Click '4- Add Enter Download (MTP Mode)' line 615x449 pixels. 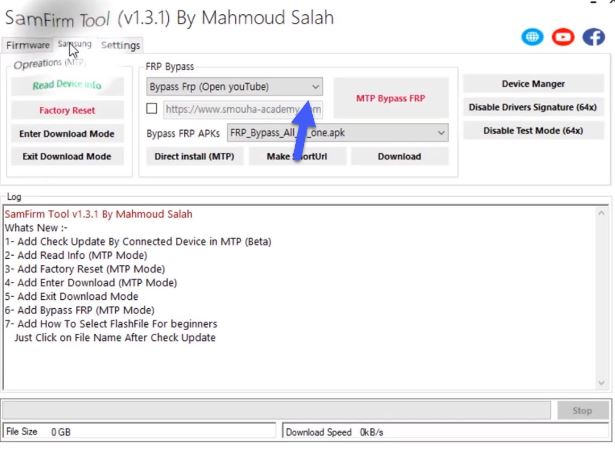(x=91, y=283)
